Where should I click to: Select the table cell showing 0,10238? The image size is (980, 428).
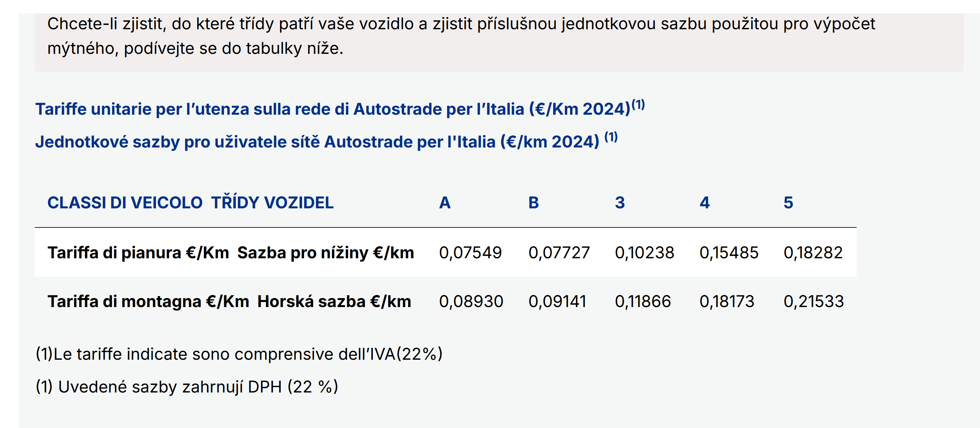(x=644, y=253)
